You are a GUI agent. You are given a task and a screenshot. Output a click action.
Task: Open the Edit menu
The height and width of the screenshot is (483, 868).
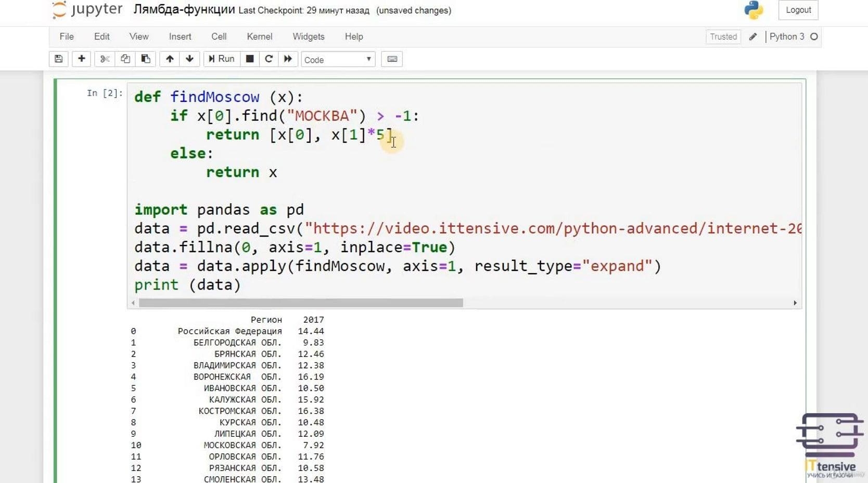coord(102,36)
